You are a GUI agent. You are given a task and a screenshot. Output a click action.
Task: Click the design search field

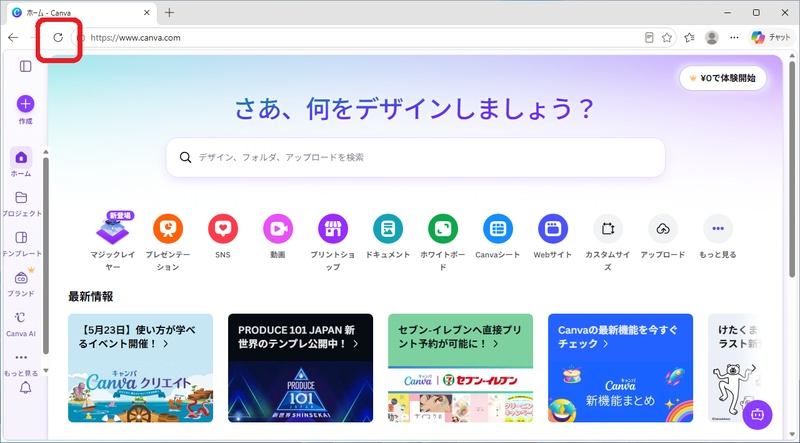(416, 157)
